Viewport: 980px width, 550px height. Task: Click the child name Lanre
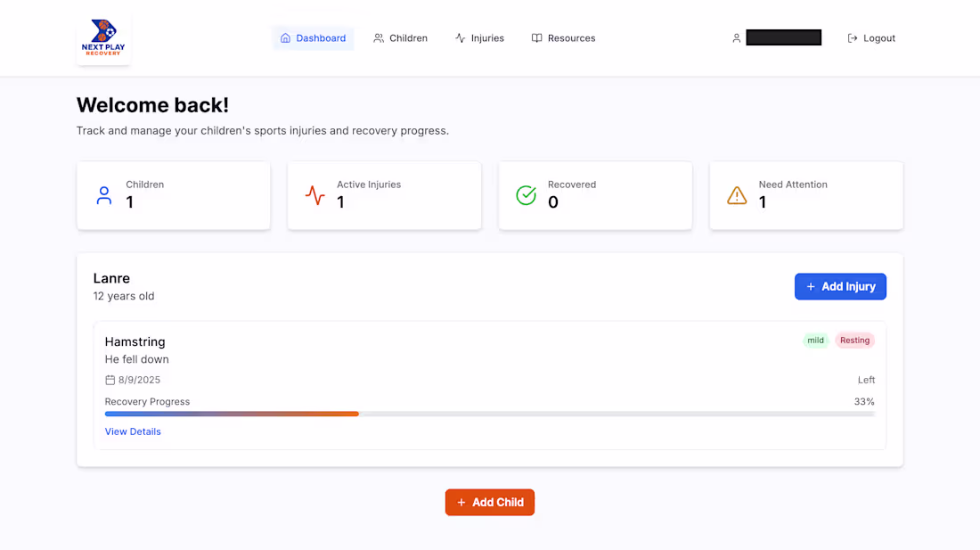112,279
